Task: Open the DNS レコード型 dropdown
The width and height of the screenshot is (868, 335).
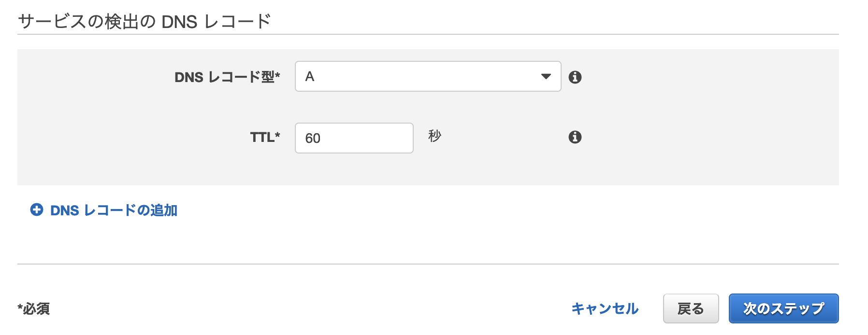Action: (x=427, y=76)
